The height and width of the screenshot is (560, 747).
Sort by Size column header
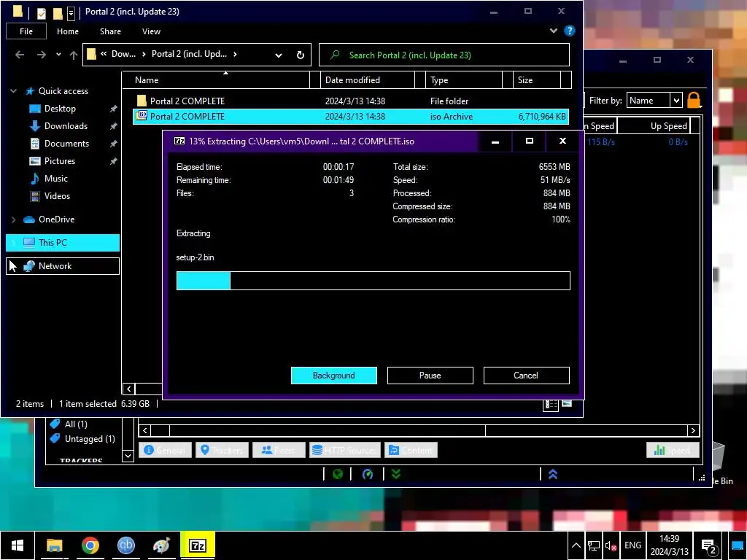point(537,80)
